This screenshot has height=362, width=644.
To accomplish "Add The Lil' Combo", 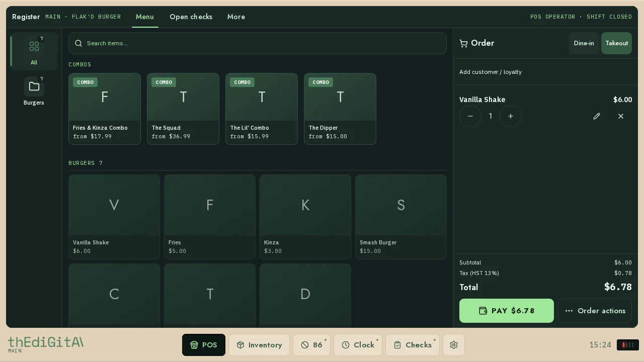I will pos(262,109).
